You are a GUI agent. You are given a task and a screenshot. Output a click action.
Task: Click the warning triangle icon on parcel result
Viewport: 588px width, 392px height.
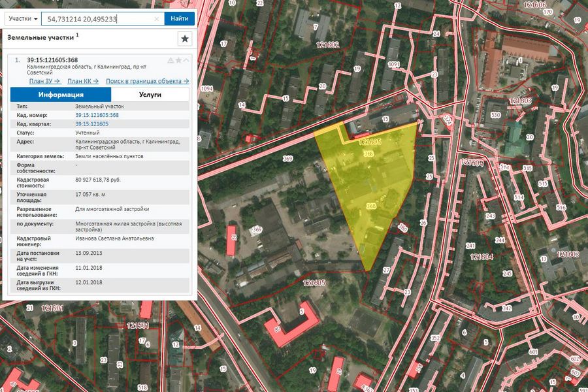pos(171,61)
